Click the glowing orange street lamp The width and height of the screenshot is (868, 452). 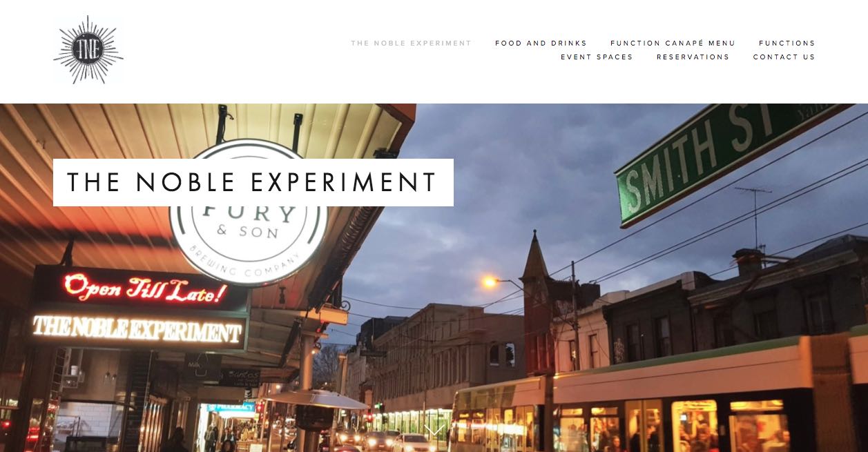[x=490, y=282]
